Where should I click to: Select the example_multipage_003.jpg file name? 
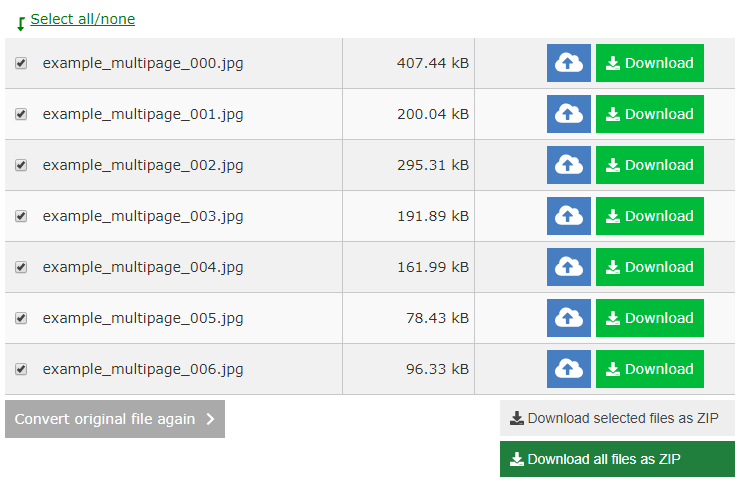[x=143, y=216]
